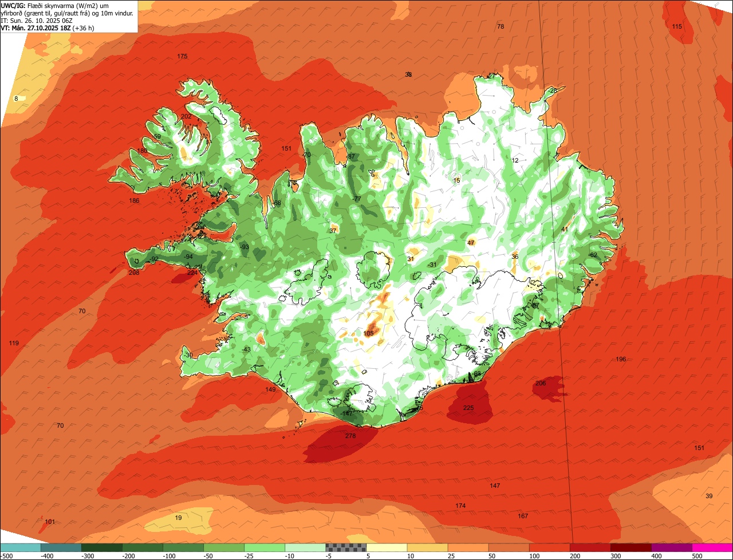Click the map value 174 south of Iceland

[x=460, y=506]
